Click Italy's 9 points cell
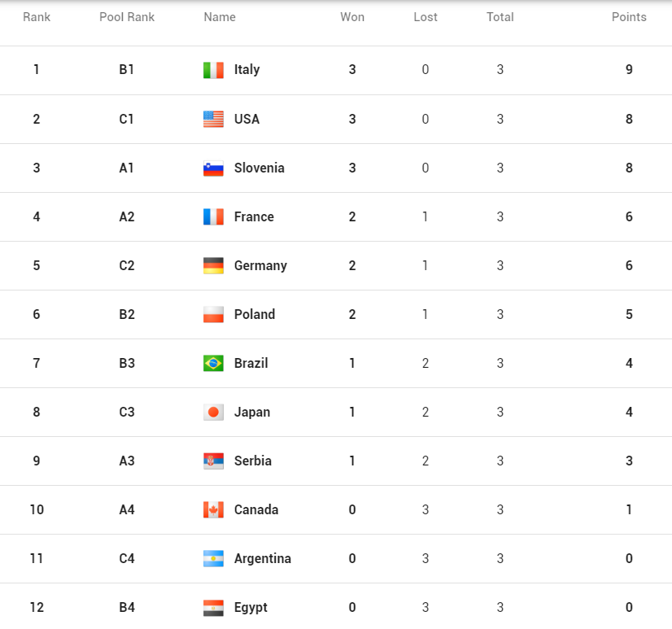The width and height of the screenshot is (672, 629). tap(629, 70)
